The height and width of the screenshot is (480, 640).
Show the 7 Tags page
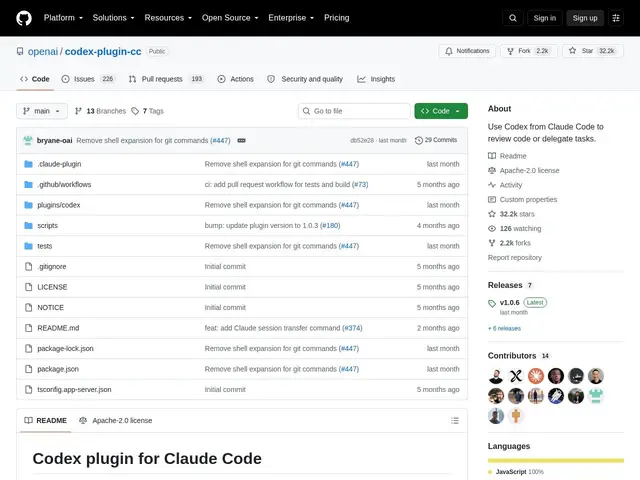pos(147,111)
